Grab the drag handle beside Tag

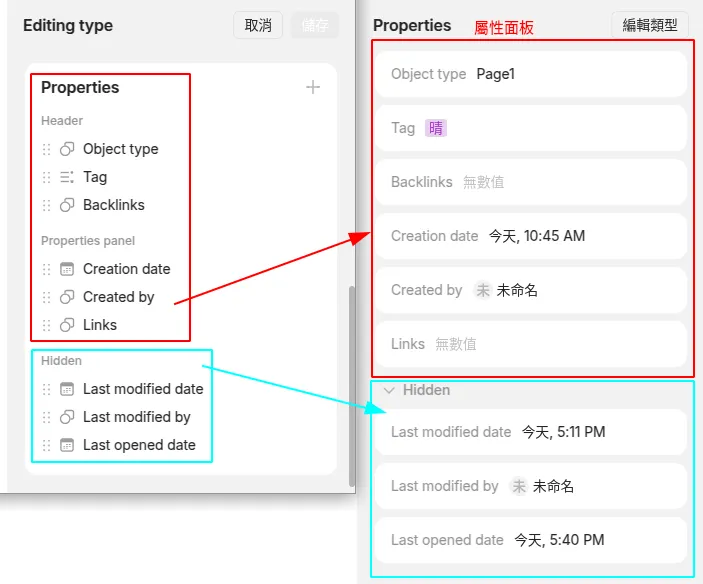click(x=46, y=177)
